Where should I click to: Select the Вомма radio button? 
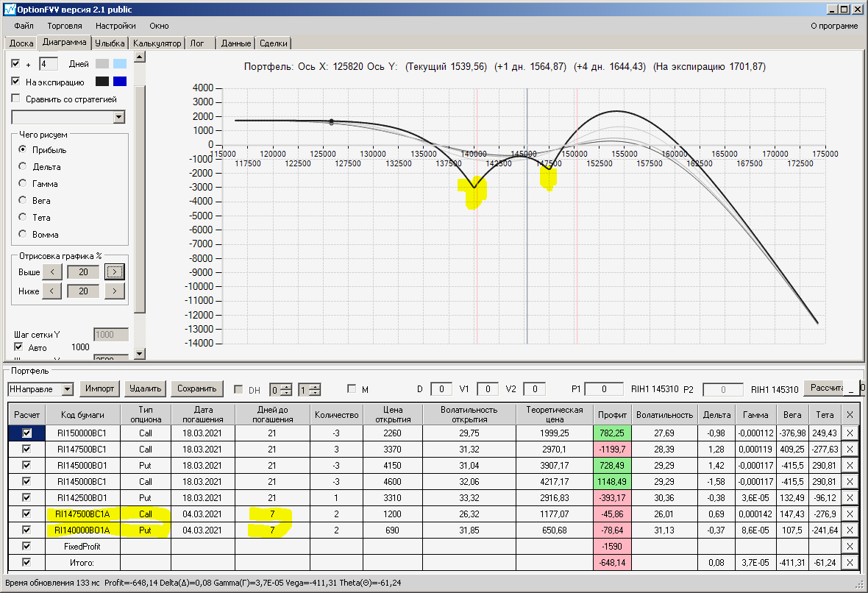[22, 234]
